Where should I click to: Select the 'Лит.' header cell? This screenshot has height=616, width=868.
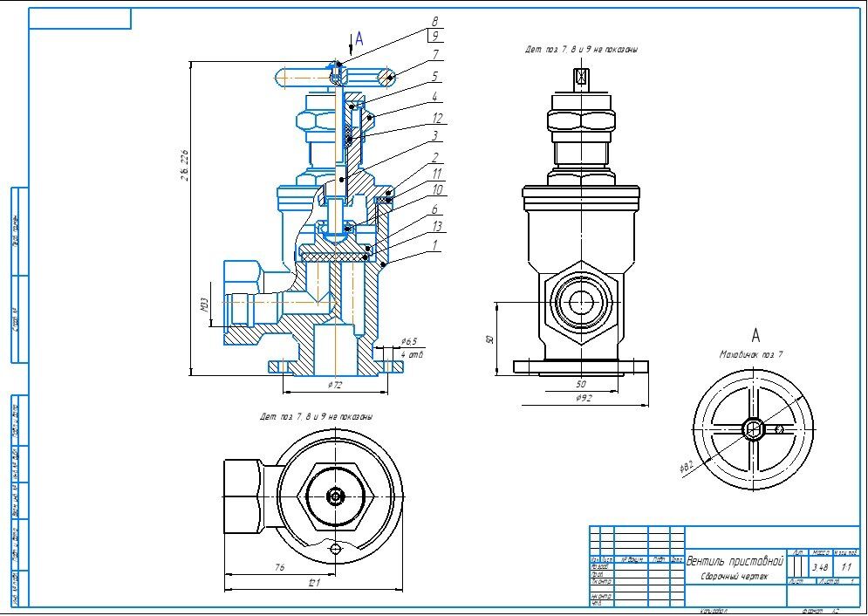tap(797, 552)
